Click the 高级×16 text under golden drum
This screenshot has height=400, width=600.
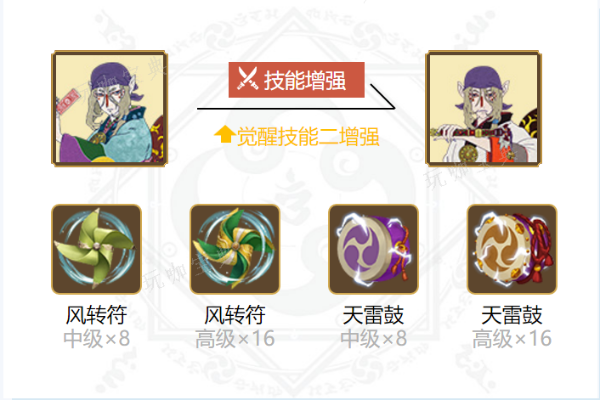coord(512,338)
